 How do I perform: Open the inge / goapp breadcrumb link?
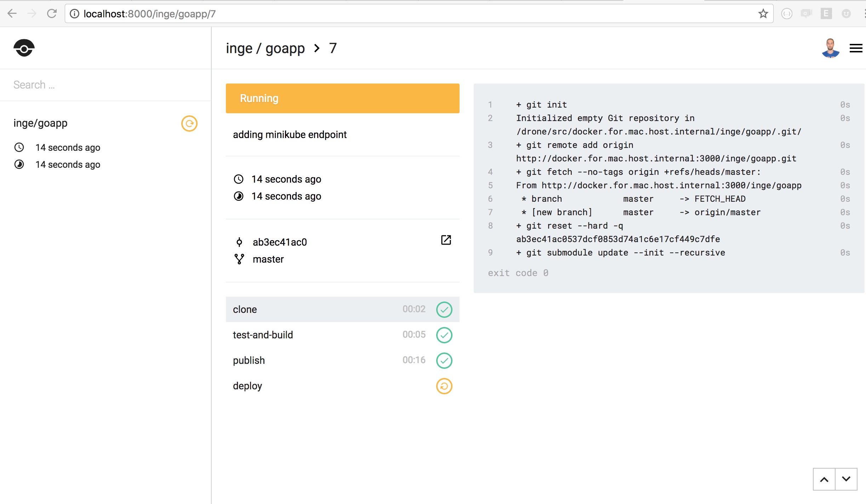265,48
